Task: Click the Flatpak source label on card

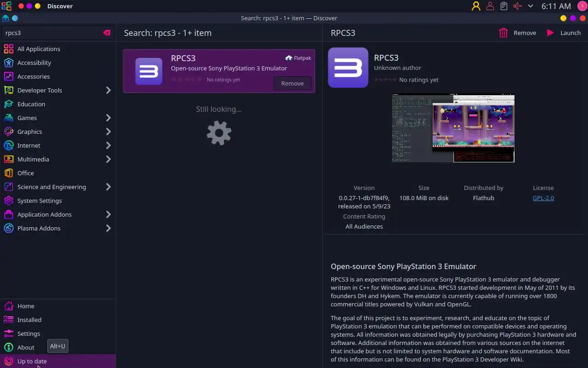Action: (298, 58)
